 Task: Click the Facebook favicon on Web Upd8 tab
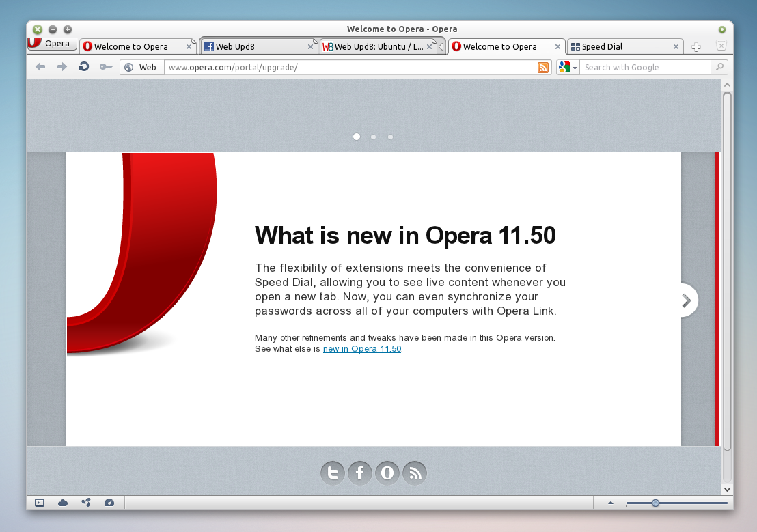coord(209,47)
